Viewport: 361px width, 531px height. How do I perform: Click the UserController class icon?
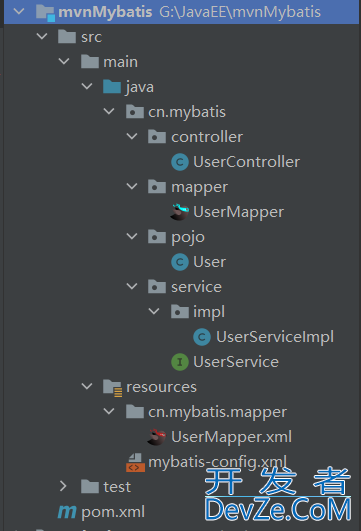[180, 162]
